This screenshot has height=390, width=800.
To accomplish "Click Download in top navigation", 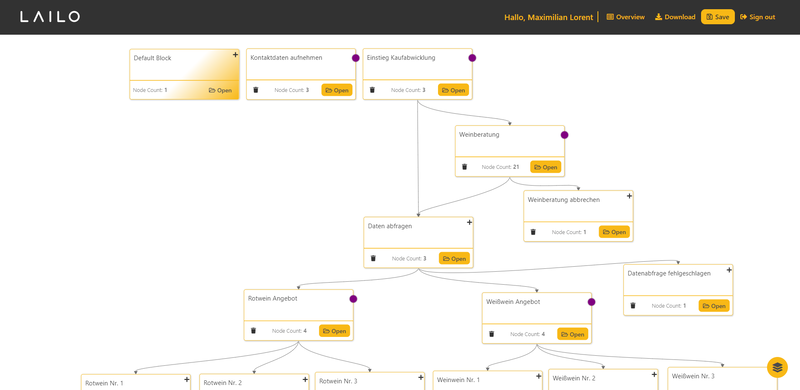I will [675, 17].
